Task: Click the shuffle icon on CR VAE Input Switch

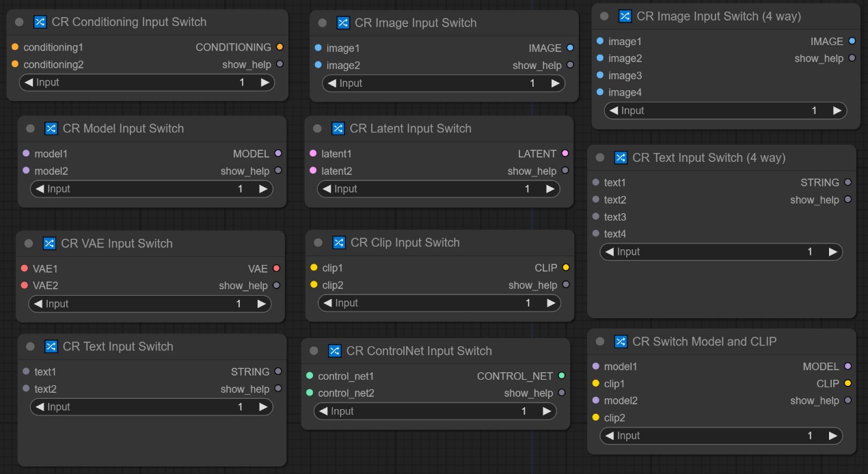Action: tap(49, 243)
